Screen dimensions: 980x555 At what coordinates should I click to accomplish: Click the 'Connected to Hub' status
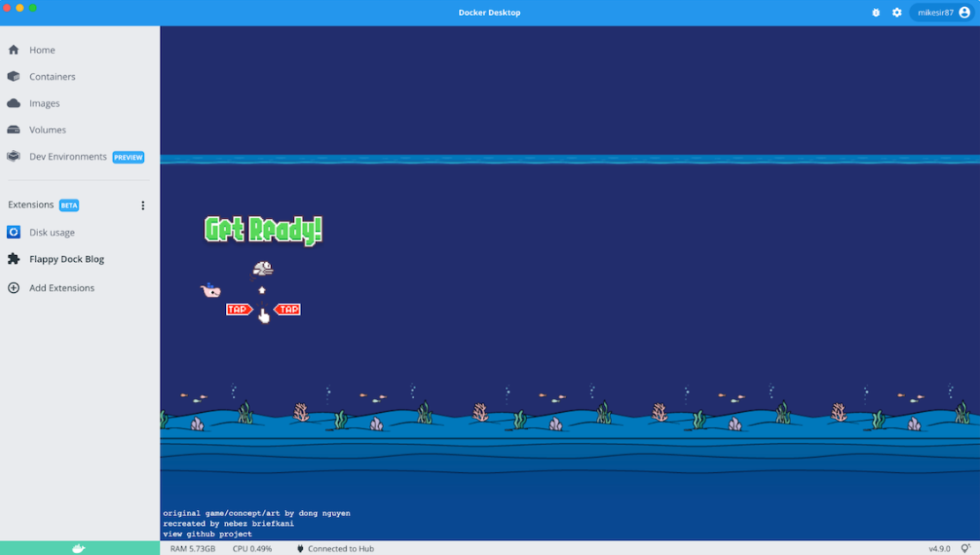pyautogui.click(x=340, y=548)
